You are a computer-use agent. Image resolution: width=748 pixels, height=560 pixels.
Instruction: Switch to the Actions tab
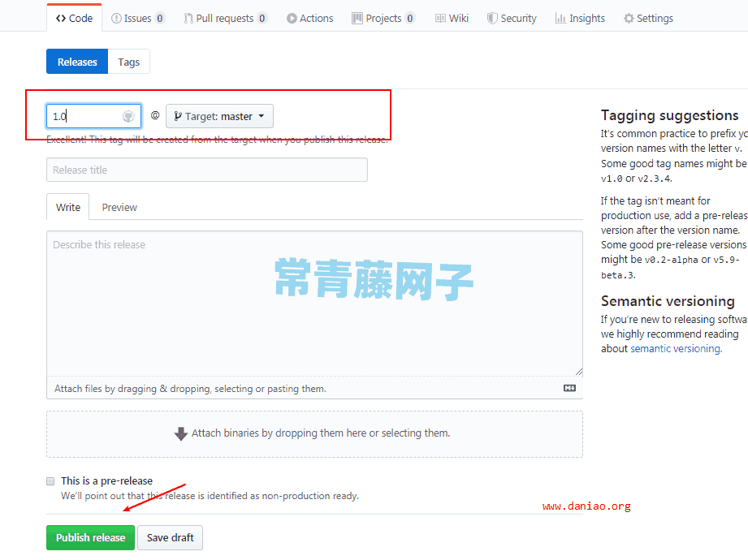(310, 18)
